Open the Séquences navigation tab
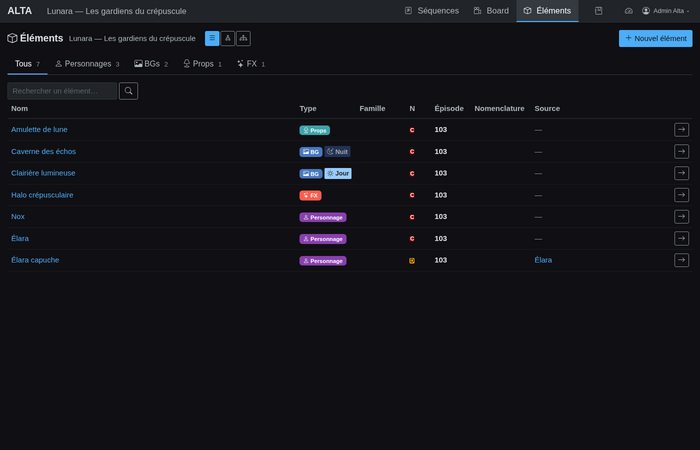700x450 pixels. 431,11
